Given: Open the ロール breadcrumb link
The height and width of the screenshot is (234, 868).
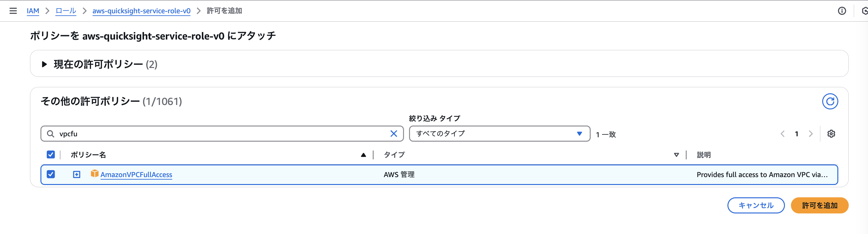Looking at the screenshot, I should click(x=66, y=11).
